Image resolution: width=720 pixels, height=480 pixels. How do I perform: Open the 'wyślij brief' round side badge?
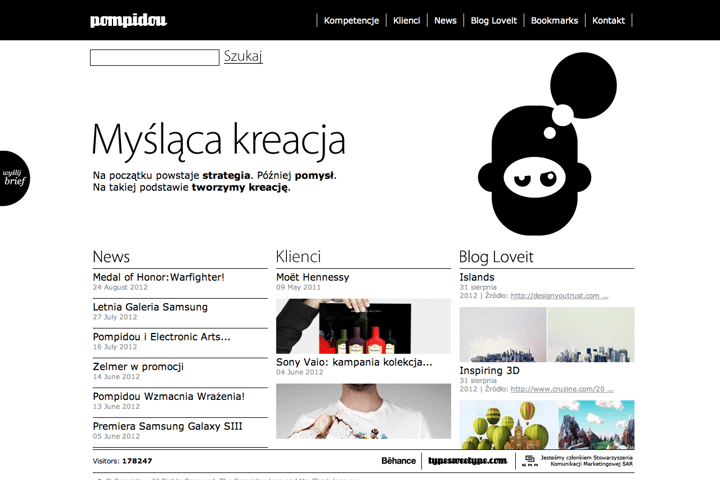[14, 178]
